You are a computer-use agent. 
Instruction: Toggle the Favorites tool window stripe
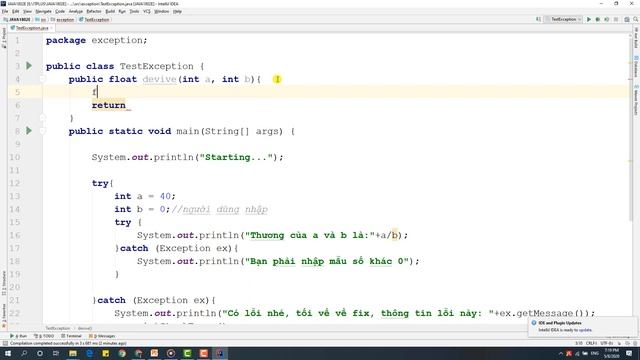pyautogui.click(x=4, y=315)
